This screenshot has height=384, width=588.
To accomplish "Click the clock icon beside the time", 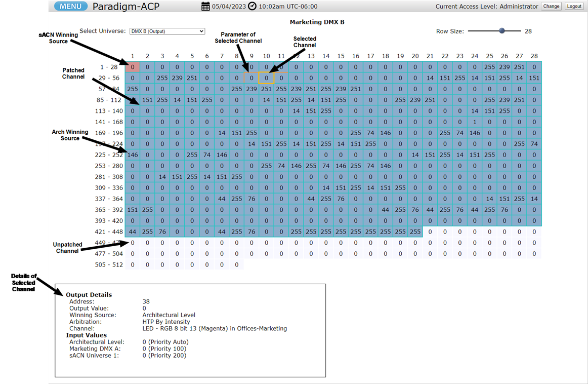I will 252,7.
